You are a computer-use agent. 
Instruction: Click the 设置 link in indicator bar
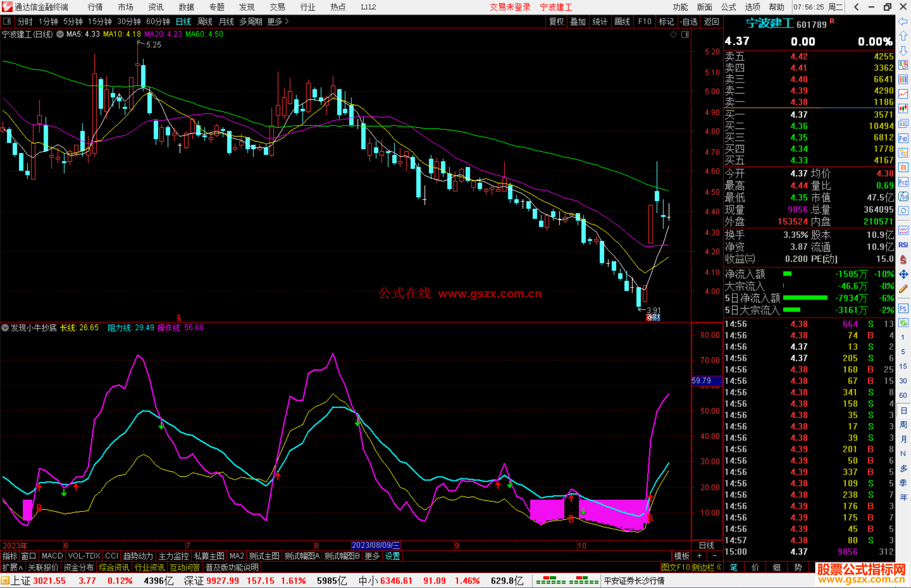point(392,556)
